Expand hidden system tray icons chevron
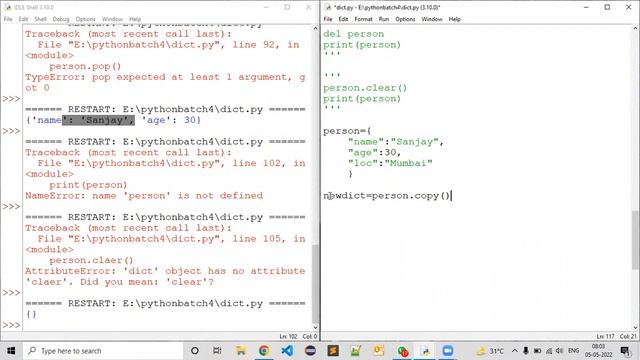 pyautogui.click(x=515, y=351)
